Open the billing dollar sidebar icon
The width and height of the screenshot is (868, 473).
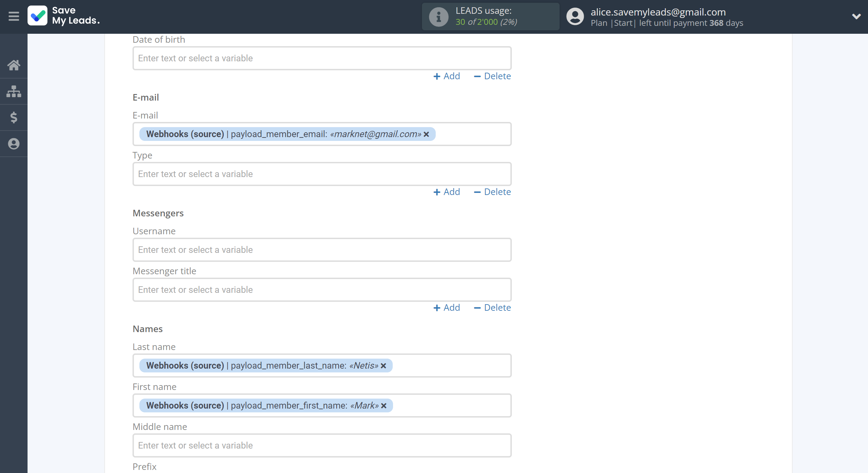14,117
